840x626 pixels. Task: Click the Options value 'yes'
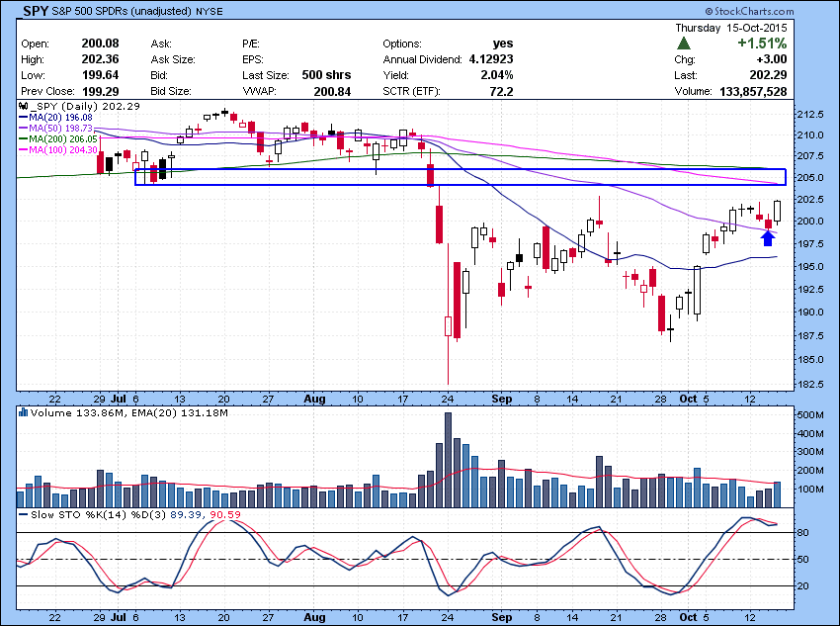tap(502, 44)
